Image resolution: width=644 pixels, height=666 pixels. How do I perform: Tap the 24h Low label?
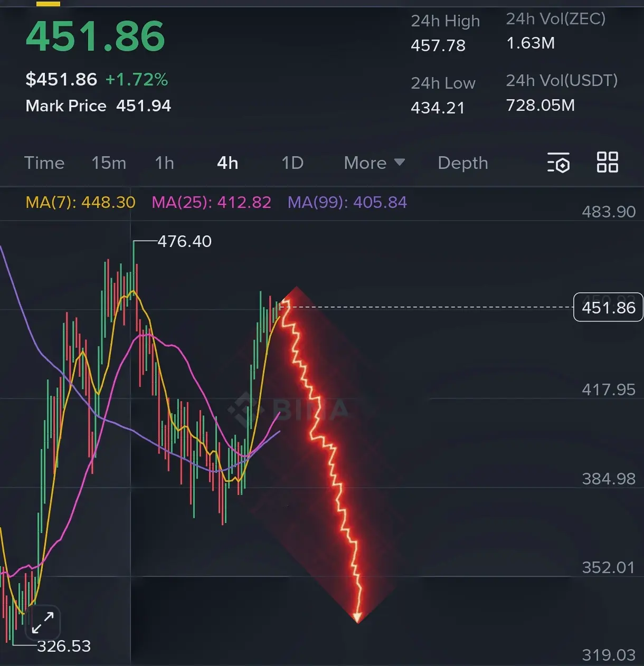click(443, 83)
